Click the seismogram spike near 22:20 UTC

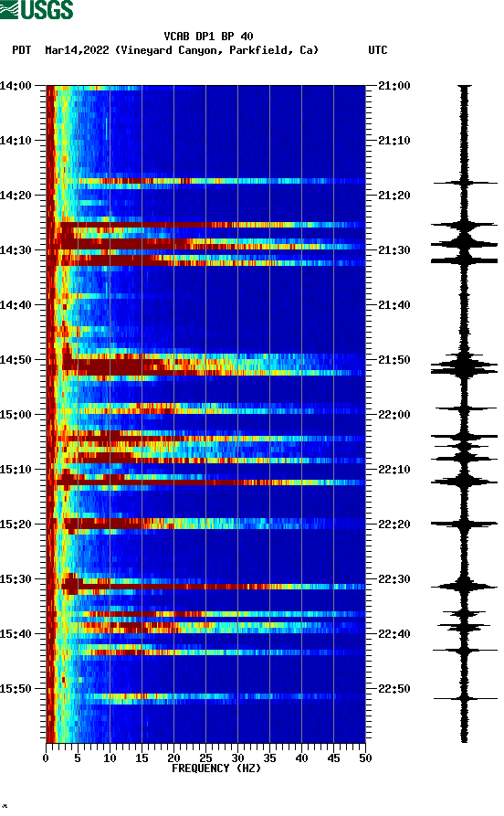click(464, 524)
